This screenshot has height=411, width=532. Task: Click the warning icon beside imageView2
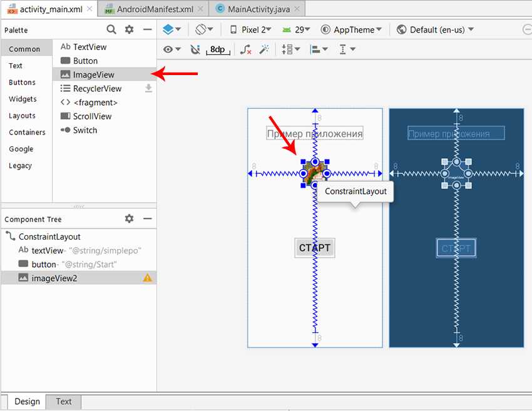[x=148, y=278]
